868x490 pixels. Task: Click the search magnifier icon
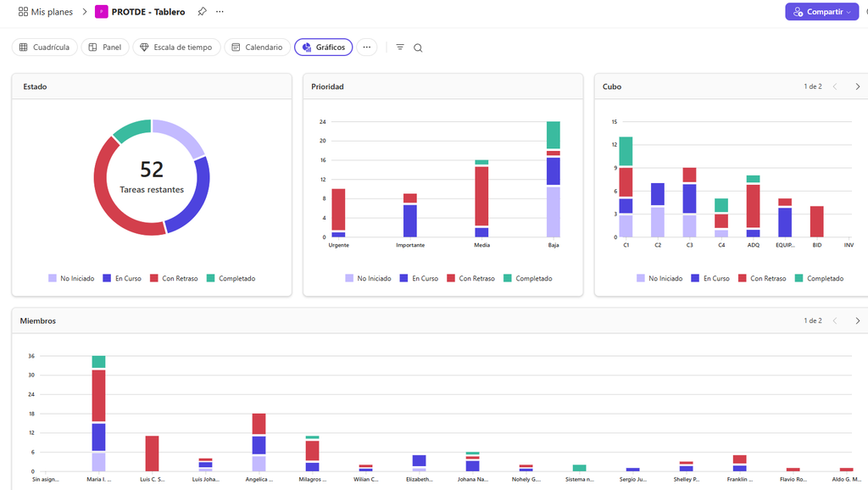(x=418, y=47)
